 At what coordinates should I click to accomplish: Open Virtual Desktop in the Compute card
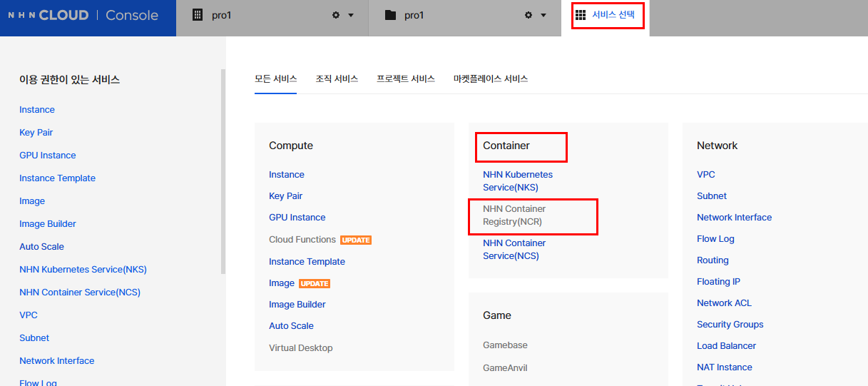click(301, 348)
